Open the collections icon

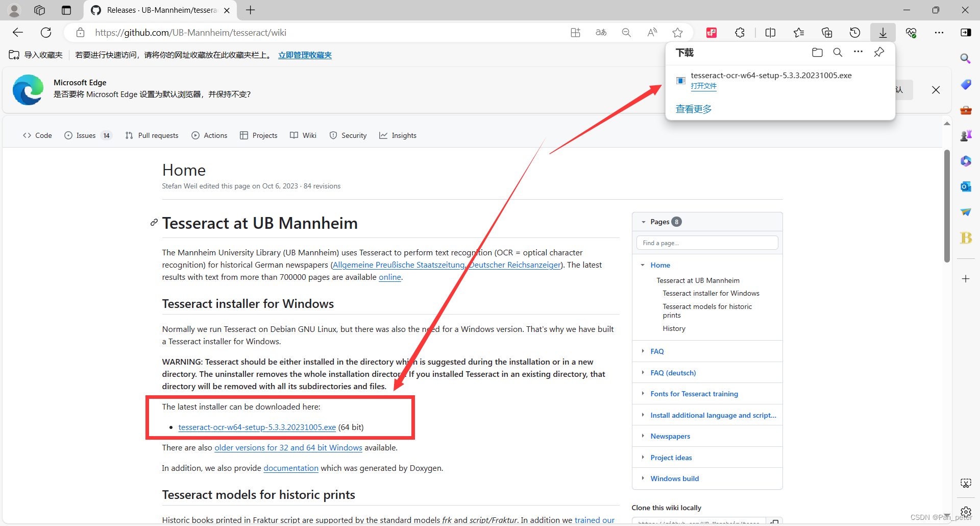click(x=827, y=33)
